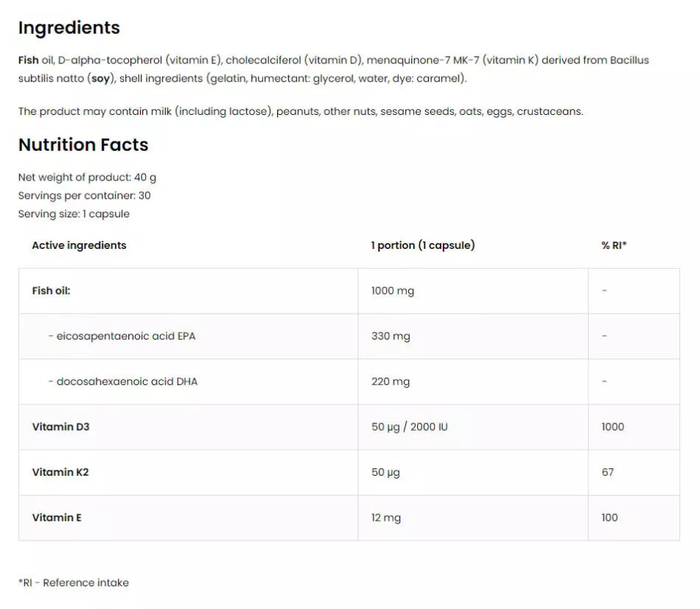700x609 pixels.
Task: Click the '50 µg / 2000 IU' cell
Action: (409, 427)
